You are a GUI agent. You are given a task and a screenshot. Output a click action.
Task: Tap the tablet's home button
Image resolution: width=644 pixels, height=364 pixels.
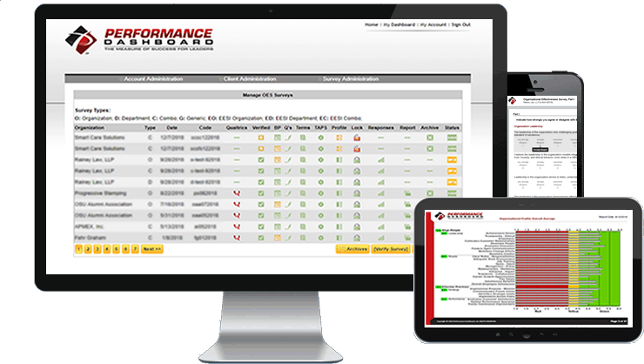(498, 334)
